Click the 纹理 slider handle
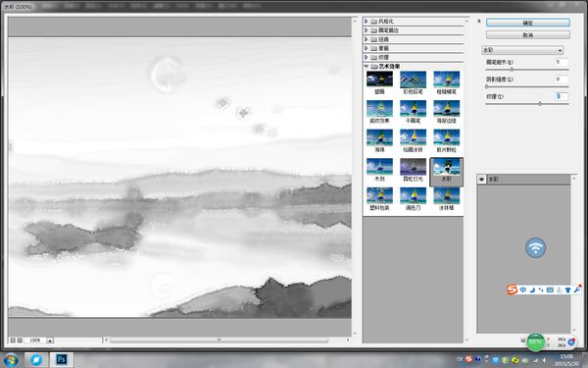The height and width of the screenshot is (368, 588). (x=540, y=104)
